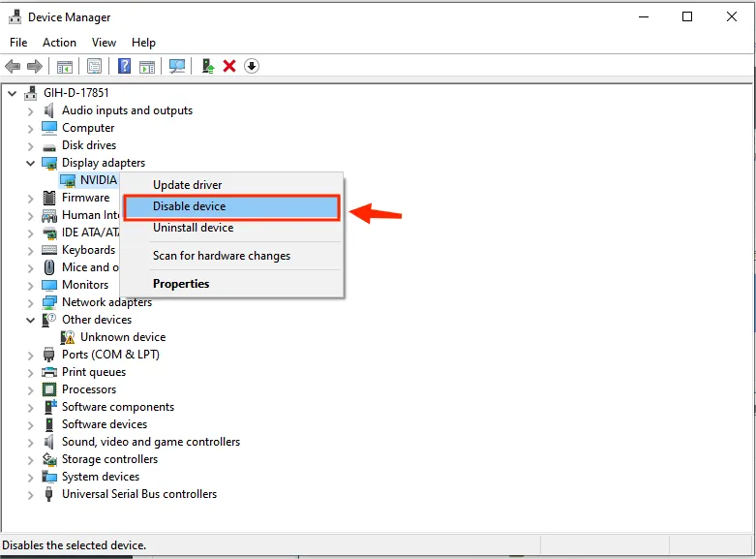Select the Computer category row
The width and height of the screenshot is (756, 559).
tap(88, 128)
